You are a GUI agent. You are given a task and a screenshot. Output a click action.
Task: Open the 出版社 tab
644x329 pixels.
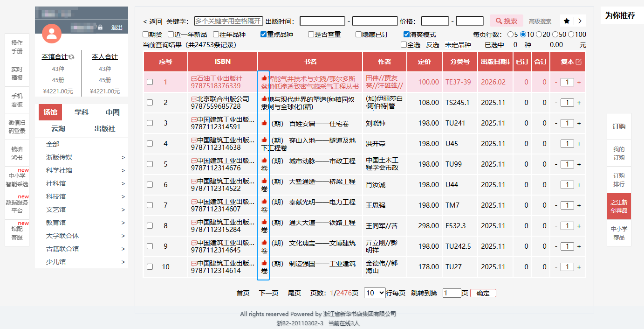click(x=105, y=129)
